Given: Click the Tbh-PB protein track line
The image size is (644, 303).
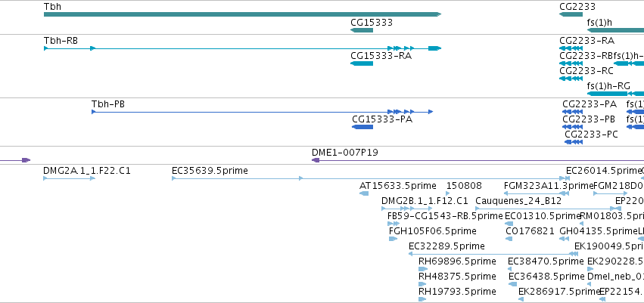Looking at the screenshot, I should click(x=262, y=112).
